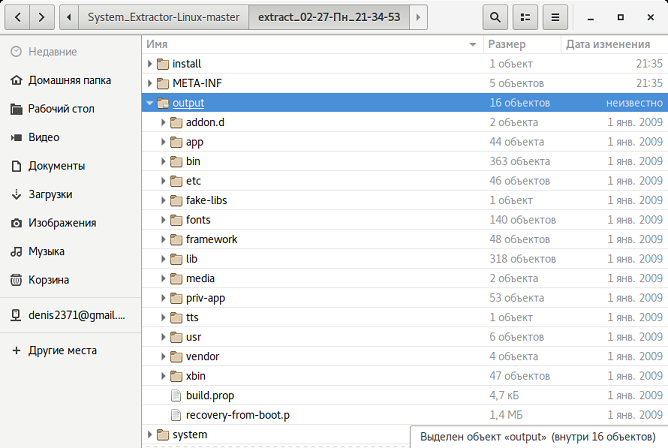Screen dimensions: 668x448
Task: Click the etc folder icon
Action: pos(176,181)
